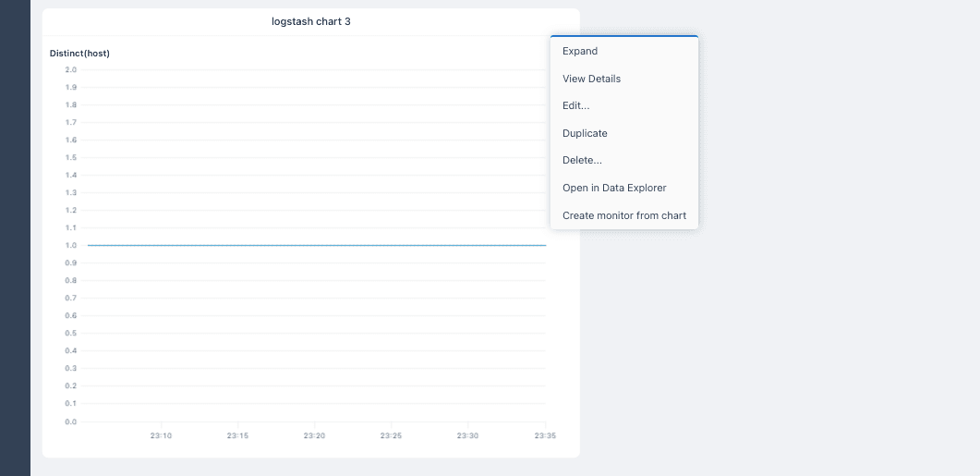This screenshot has width=980, height=476.
Task: Click the 23:25 time tick label
Action: click(x=391, y=435)
